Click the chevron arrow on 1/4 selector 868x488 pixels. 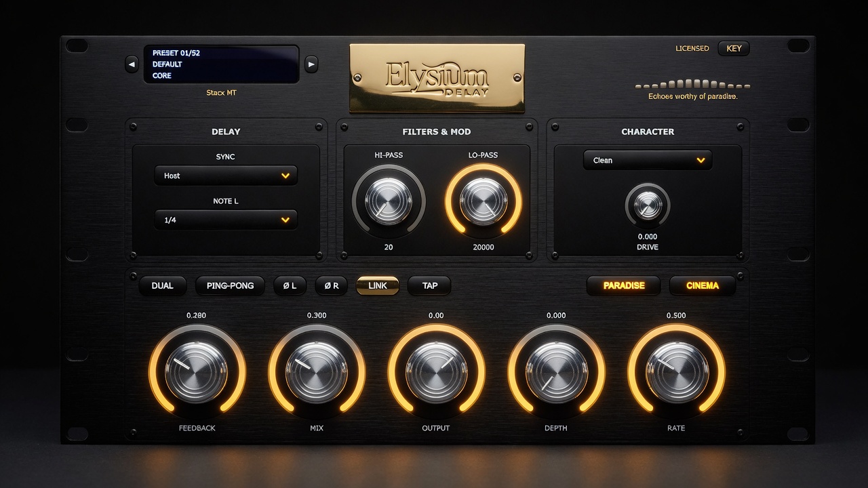pos(285,220)
